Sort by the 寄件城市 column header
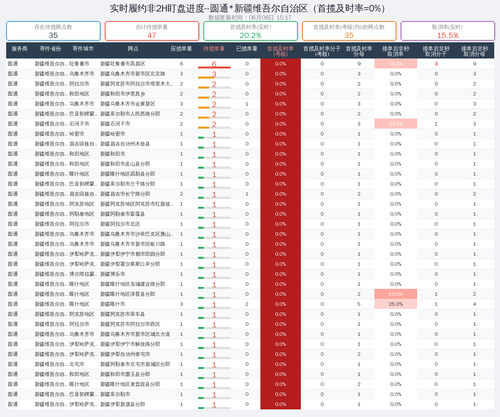Image resolution: width=500 pixels, height=417 pixels. [x=83, y=49]
